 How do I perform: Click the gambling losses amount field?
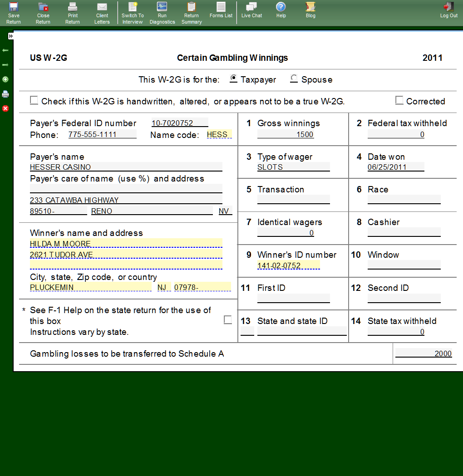coord(424,353)
